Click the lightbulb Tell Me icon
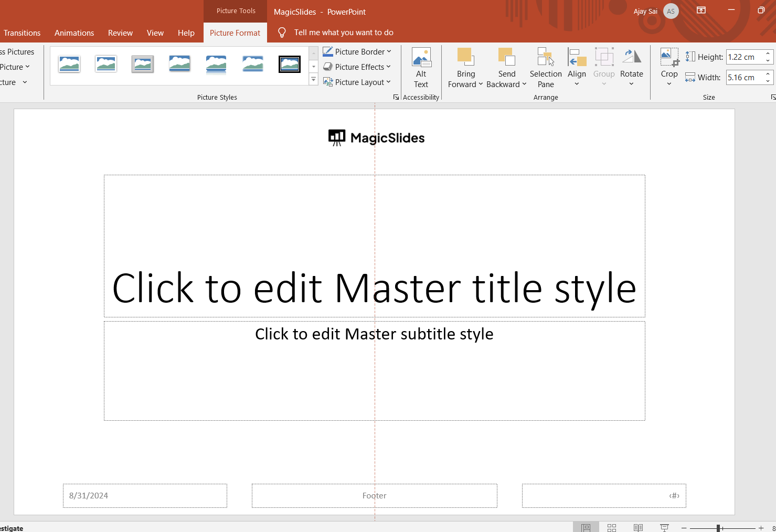The width and height of the screenshot is (776, 532). coord(282,33)
